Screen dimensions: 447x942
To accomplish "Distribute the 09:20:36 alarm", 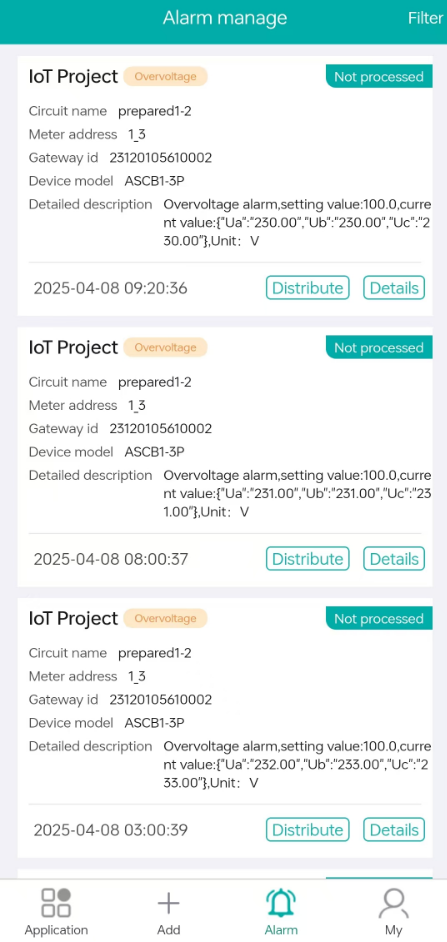I will pyautogui.click(x=308, y=288).
